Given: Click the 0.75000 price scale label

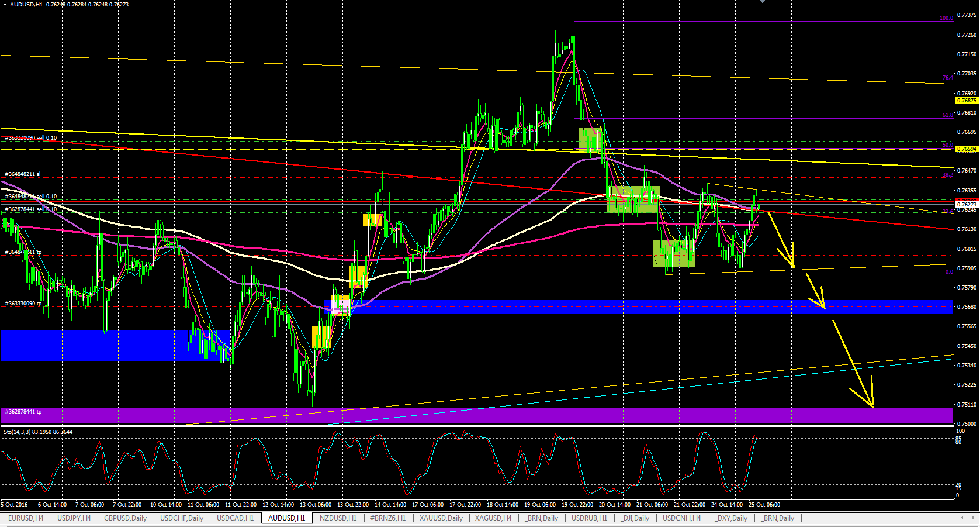Looking at the screenshot, I should point(967,423).
